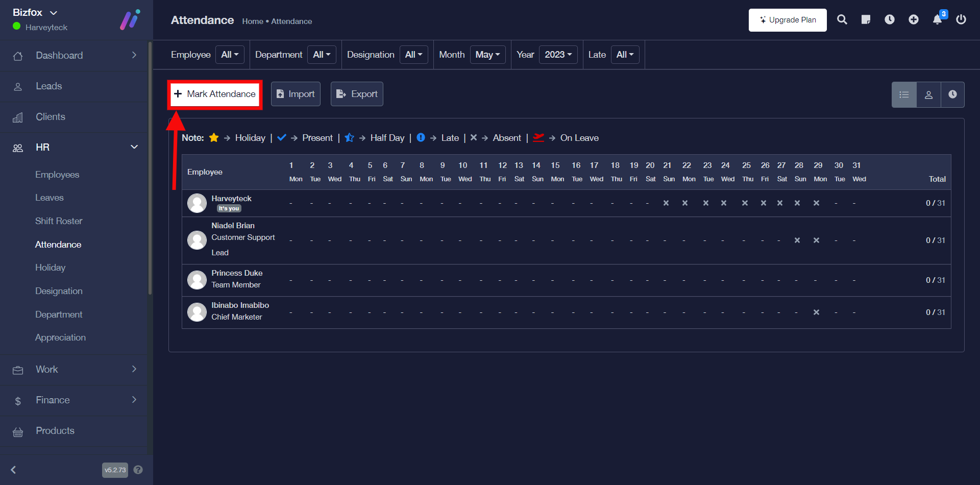Screen dimensions: 980x485
Task: Click the plus circle quick-add icon
Action: pyautogui.click(x=914, y=19)
